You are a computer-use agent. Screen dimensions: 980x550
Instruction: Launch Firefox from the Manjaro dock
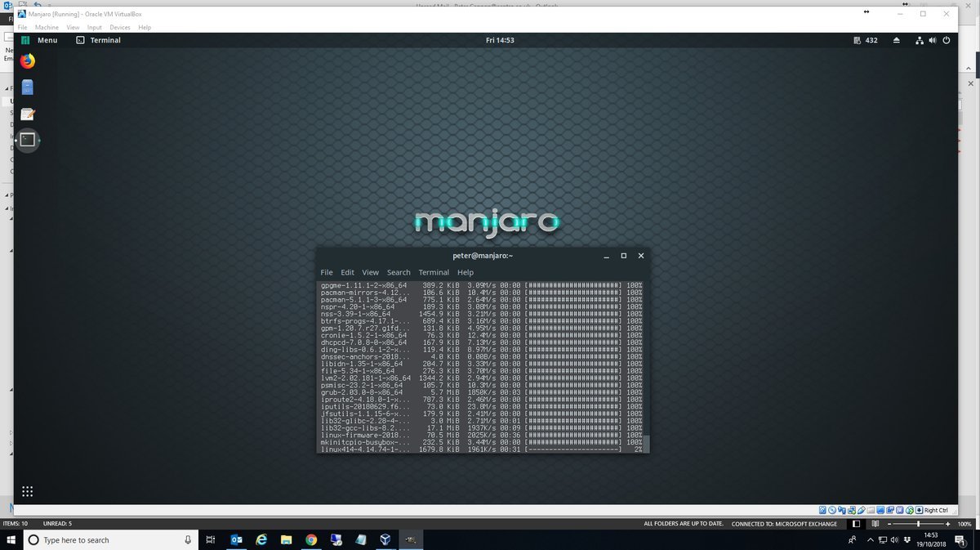click(x=28, y=60)
